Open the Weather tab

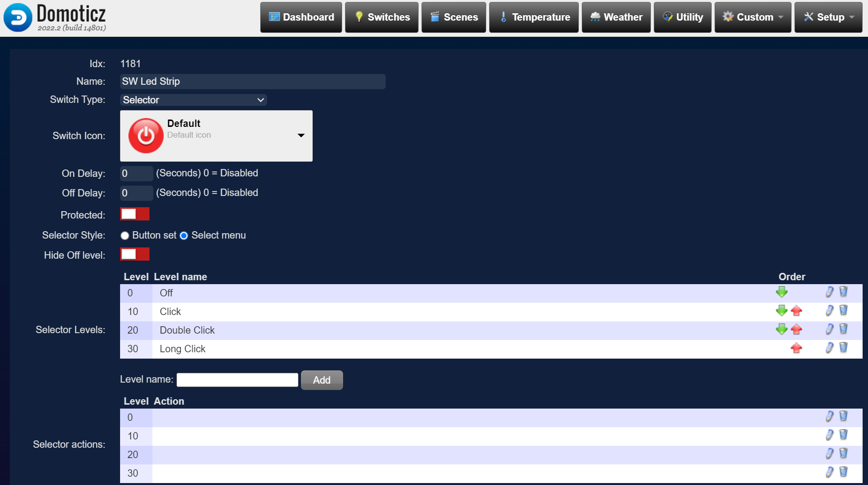[616, 17]
